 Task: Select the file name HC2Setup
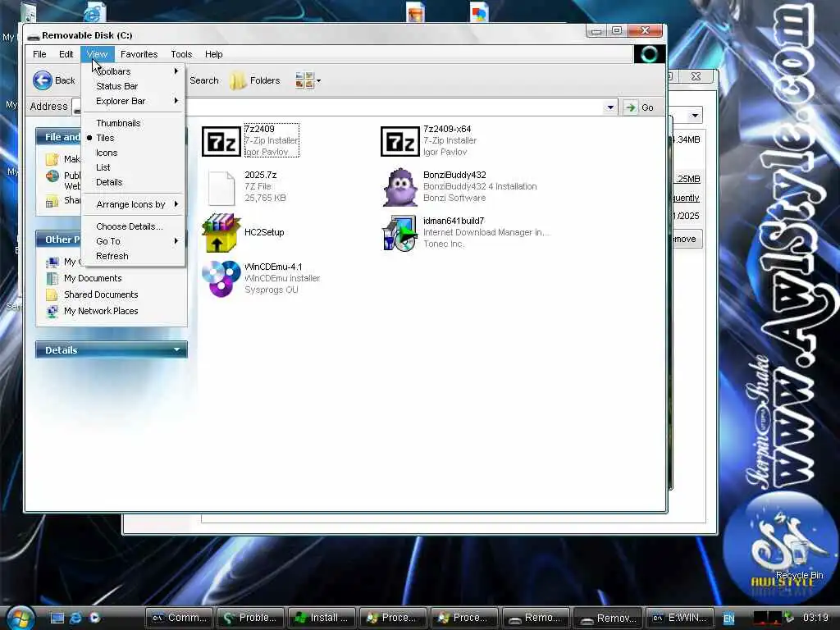(x=264, y=232)
